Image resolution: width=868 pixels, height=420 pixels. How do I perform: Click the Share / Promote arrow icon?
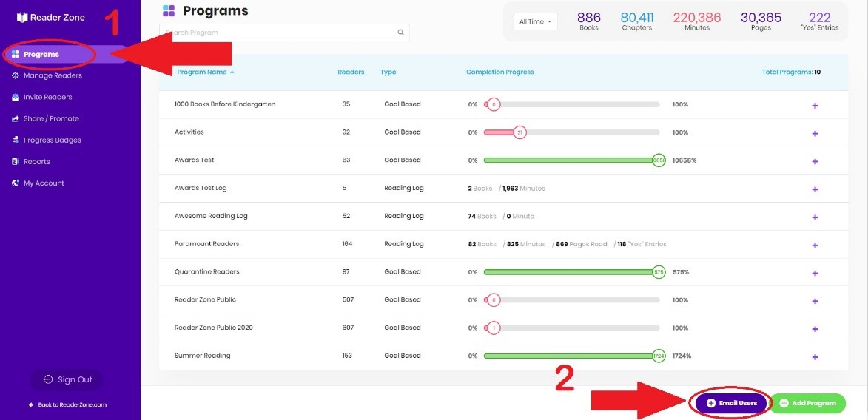point(16,119)
